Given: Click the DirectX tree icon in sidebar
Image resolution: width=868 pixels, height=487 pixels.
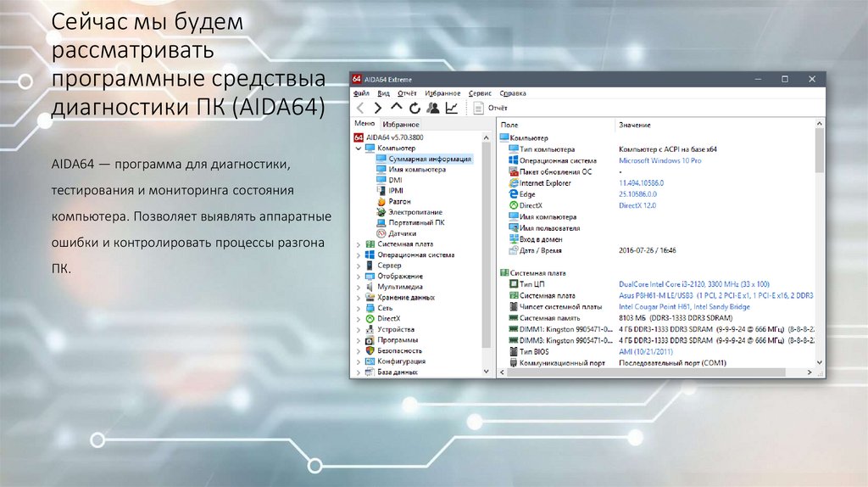Looking at the screenshot, I should (370, 318).
